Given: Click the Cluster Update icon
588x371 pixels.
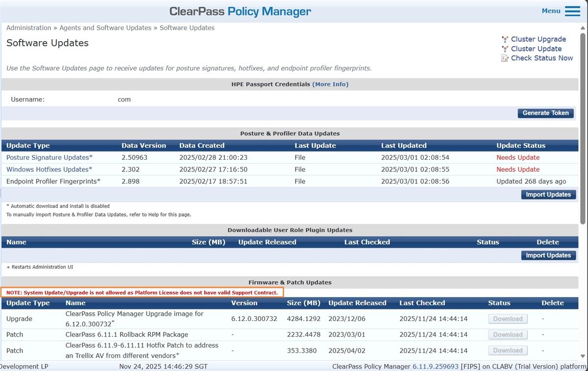Looking at the screenshot, I should pyautogui.click(x=505, y=49).
